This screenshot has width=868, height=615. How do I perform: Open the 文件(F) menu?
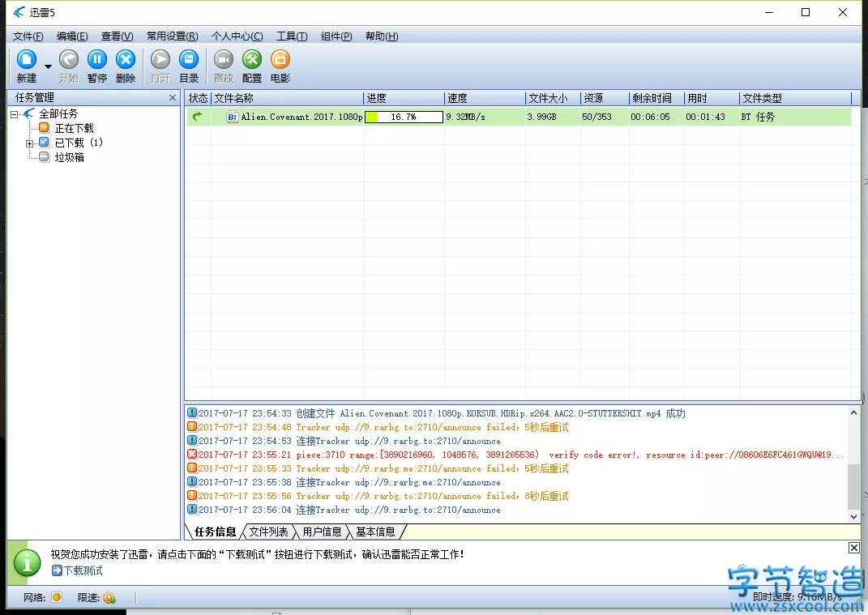coord(28,36)
